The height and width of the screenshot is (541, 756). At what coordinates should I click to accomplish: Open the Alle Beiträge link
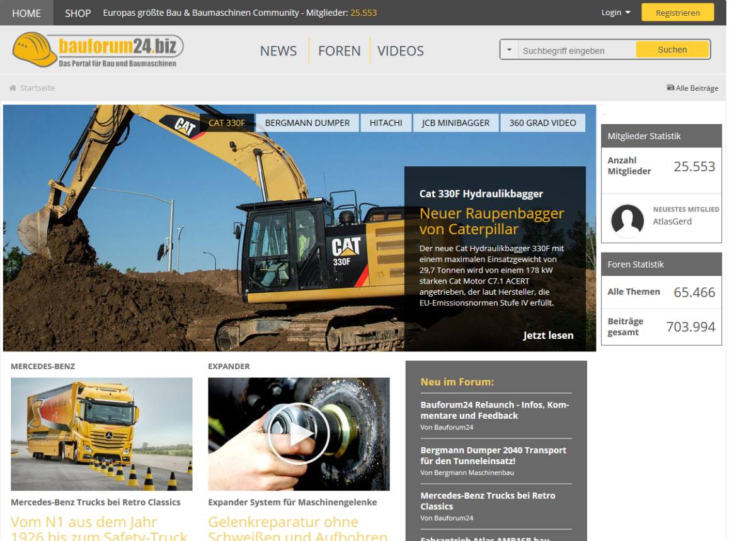697,88
